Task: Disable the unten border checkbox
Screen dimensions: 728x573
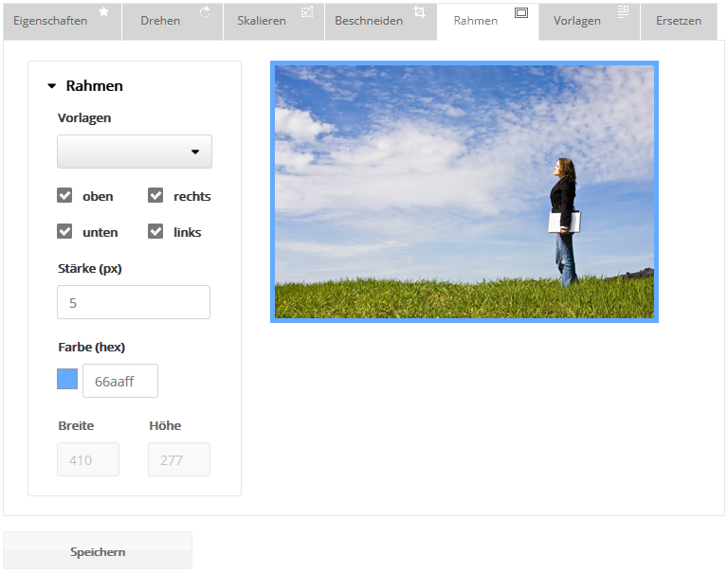Action: click(65, 232)
